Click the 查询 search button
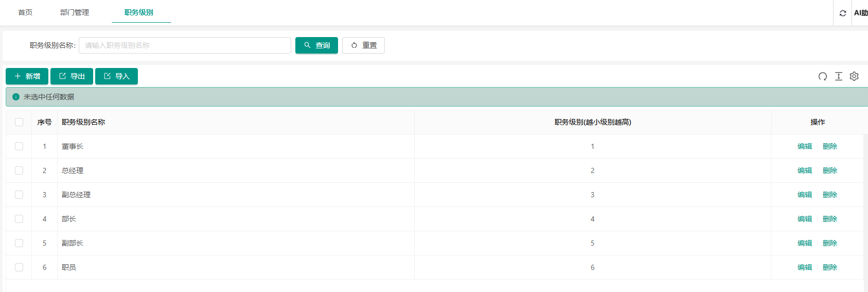 (316, 45)
